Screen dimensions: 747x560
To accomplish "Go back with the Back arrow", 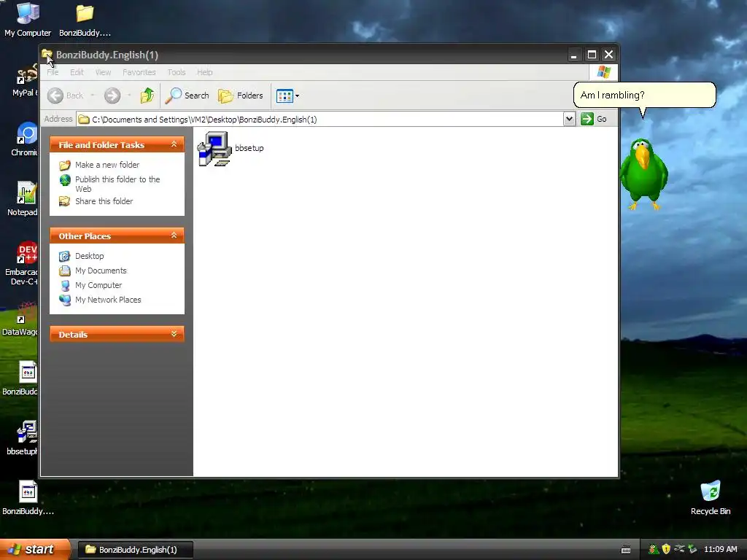I will (65, 96).
